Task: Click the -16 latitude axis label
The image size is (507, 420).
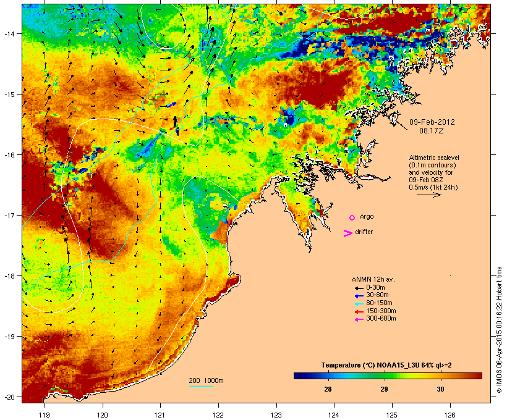Action: coord(9,155)
